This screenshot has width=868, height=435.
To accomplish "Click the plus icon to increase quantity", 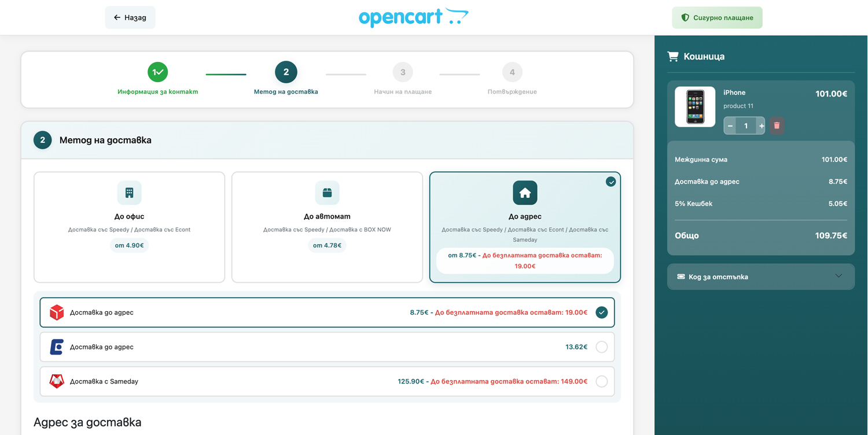I will (761, 126).
